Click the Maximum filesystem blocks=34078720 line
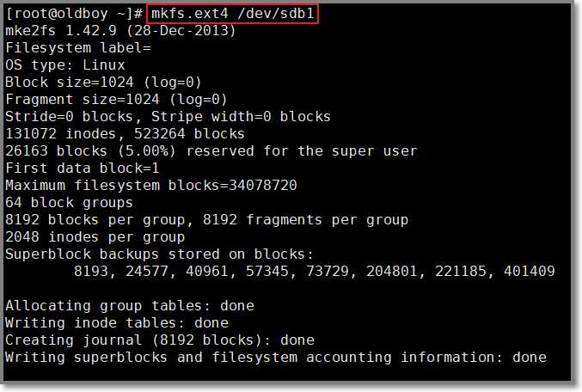 pos(151,185)
